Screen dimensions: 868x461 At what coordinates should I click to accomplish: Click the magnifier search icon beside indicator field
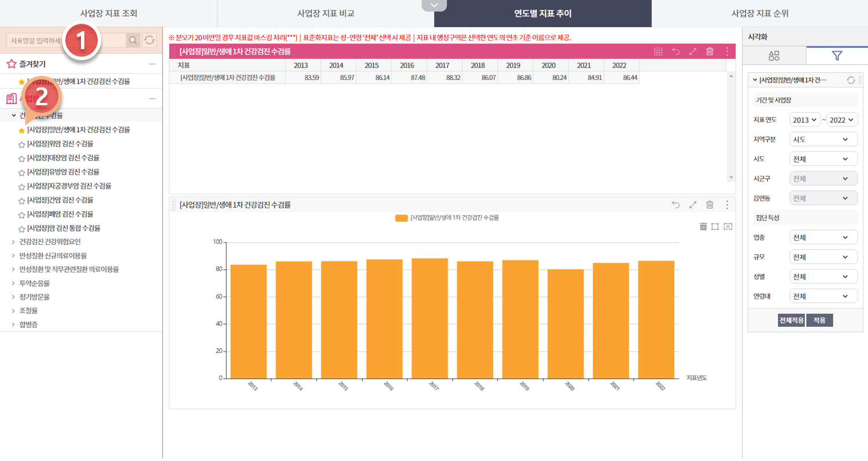pos(133,40)
